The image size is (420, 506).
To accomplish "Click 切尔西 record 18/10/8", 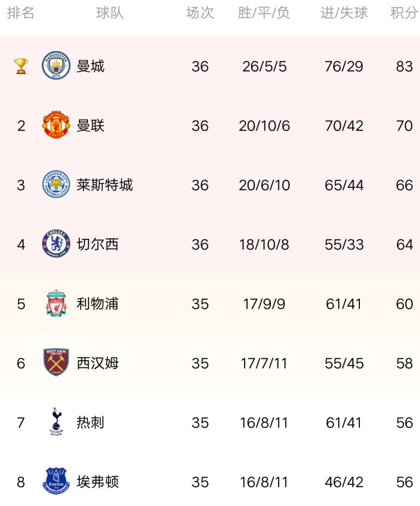I will click(264, 244).
